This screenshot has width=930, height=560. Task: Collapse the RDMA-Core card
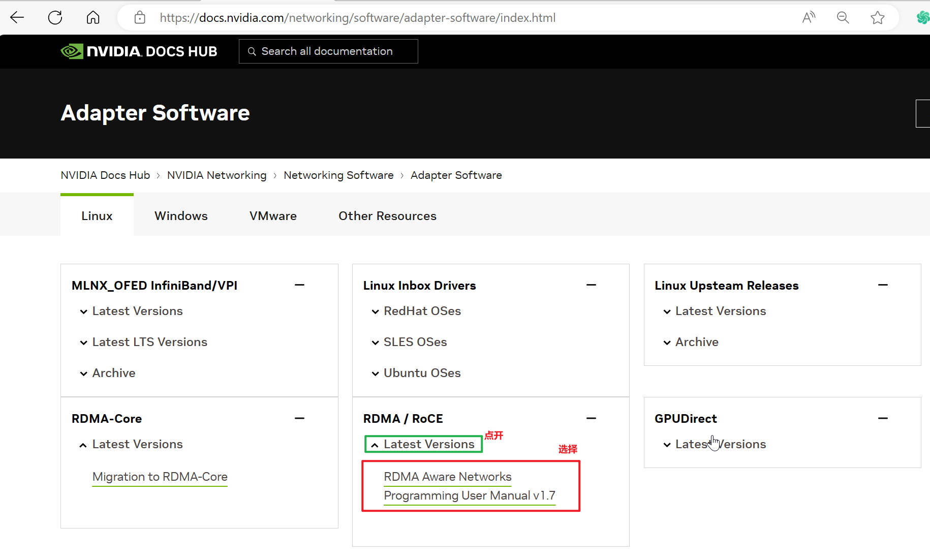point(300,418)
